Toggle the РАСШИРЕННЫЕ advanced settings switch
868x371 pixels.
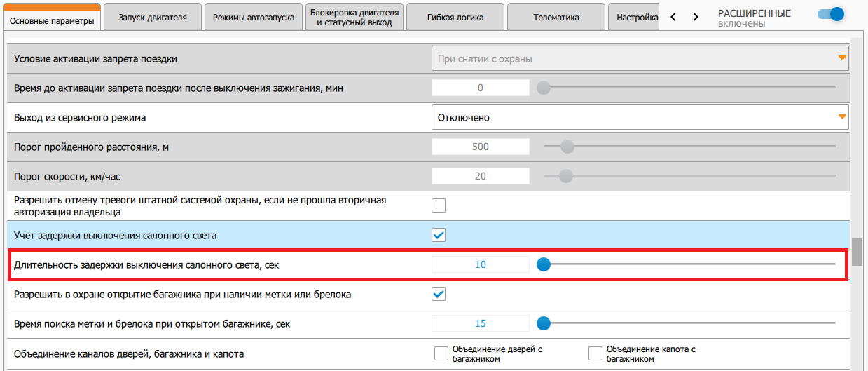point(832,14)
